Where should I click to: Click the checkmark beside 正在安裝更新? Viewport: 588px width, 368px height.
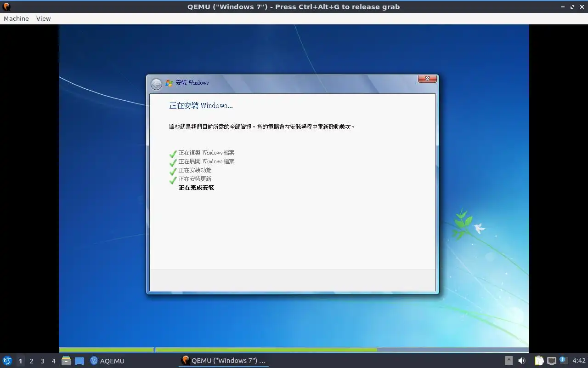pyautogui.click(x=173, y=180)
